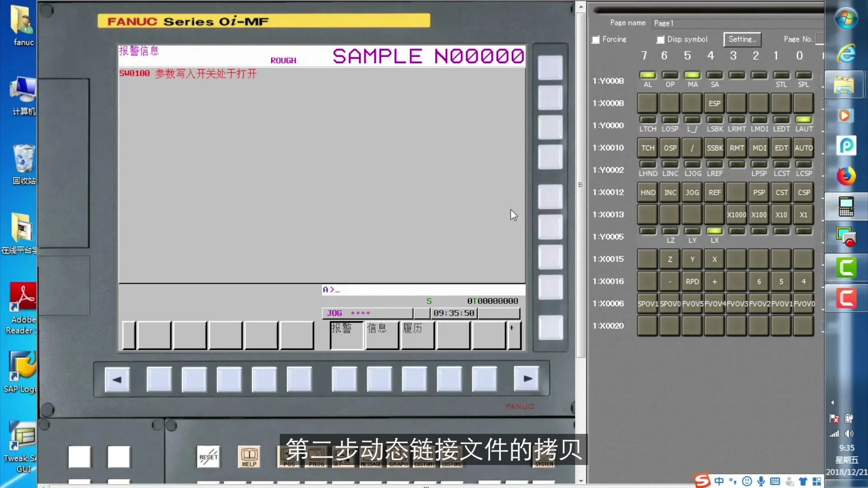
Task: Enable the Forcing checkbox
Action: 596,40
